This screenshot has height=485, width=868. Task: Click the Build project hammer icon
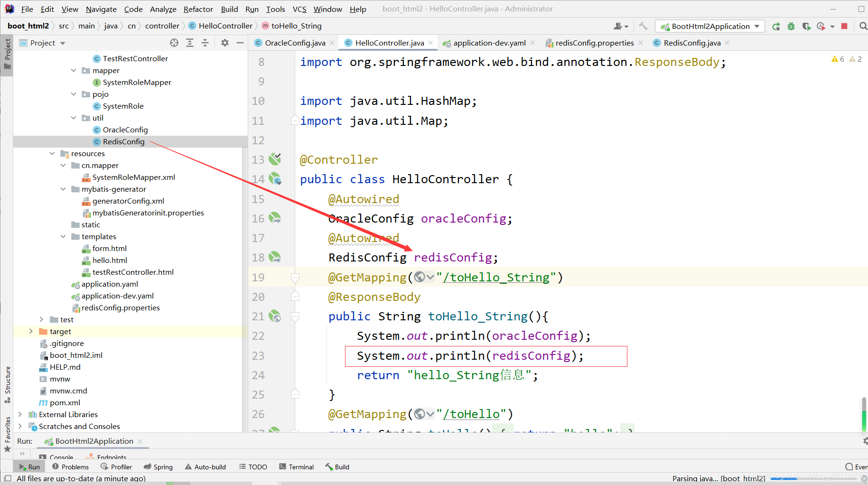click(643, 26)
